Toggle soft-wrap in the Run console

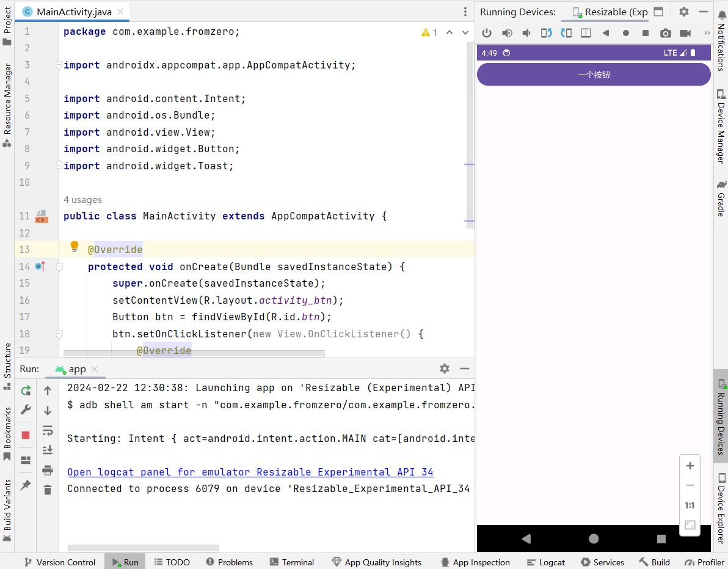coord(48,430)
